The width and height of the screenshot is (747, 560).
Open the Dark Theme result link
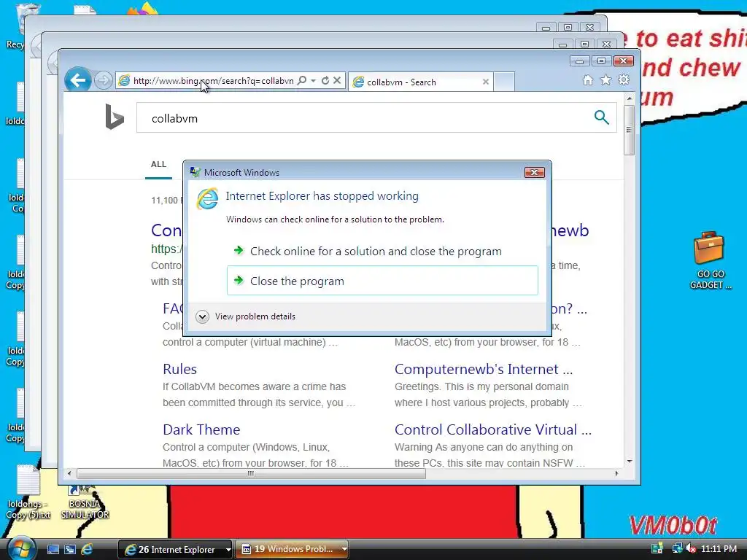pos(201,429)
